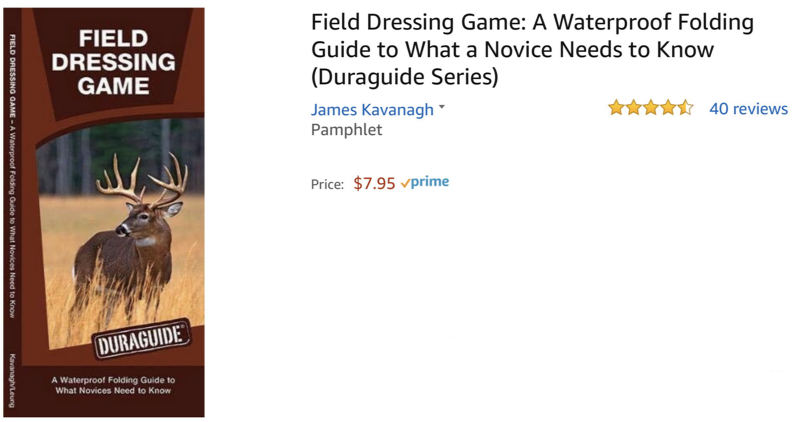
Task: Click the DURAGUIDE logo on the cover
Action: (x=141, y=341)
